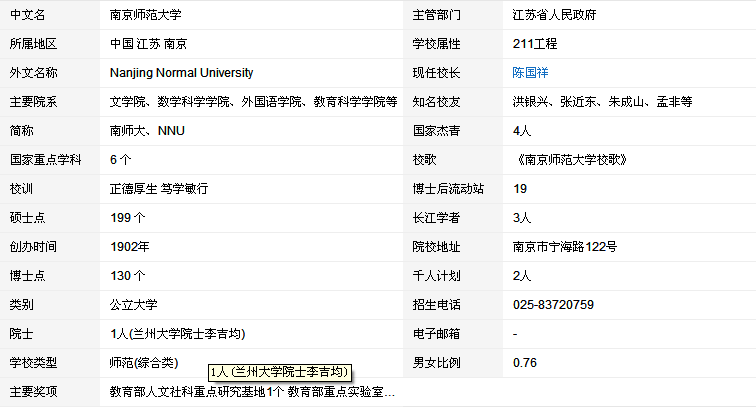Click the 公立大学 category value
The width and height of the screenshot is (756, 407).
pyautogui.click(x=134, y=304)
